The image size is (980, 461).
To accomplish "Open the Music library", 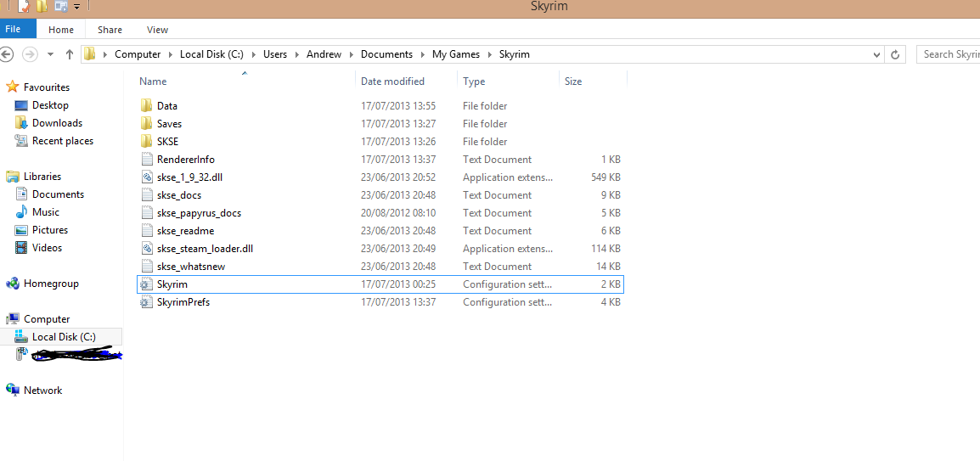I will click(46, 211).
